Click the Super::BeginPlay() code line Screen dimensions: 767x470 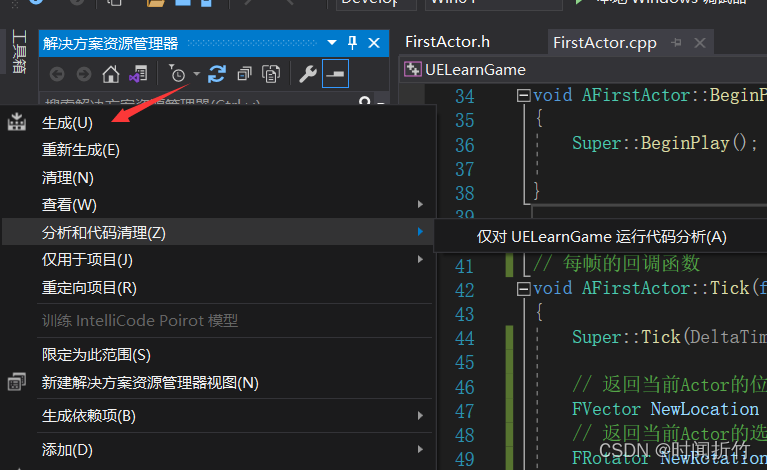point(665,143)
